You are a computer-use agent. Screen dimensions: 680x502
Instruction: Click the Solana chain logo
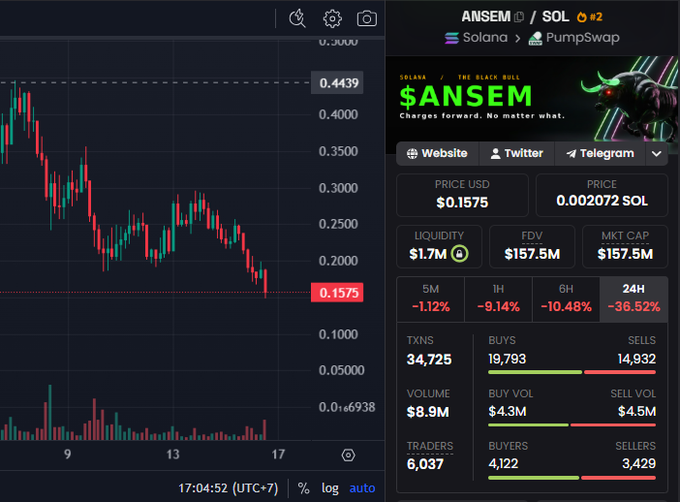(451, 38)
